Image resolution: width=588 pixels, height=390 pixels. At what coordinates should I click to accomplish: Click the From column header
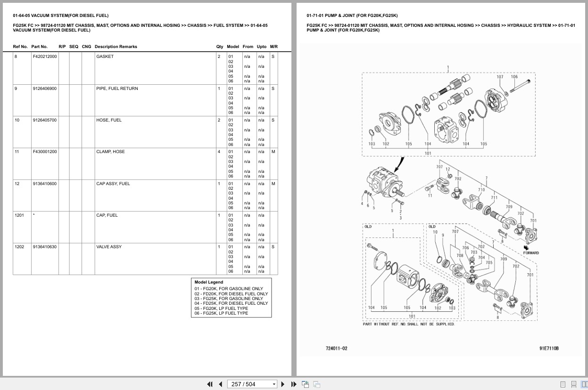248,47
